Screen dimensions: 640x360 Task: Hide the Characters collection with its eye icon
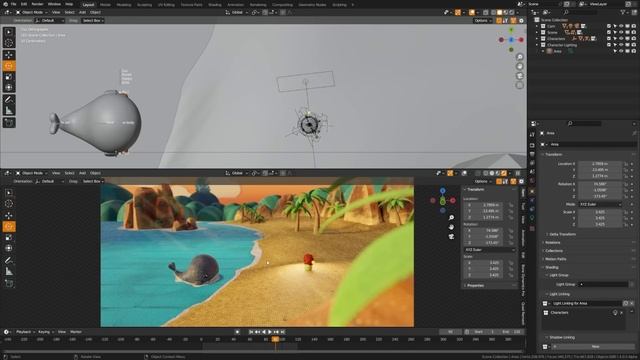(x=621, y=38)
